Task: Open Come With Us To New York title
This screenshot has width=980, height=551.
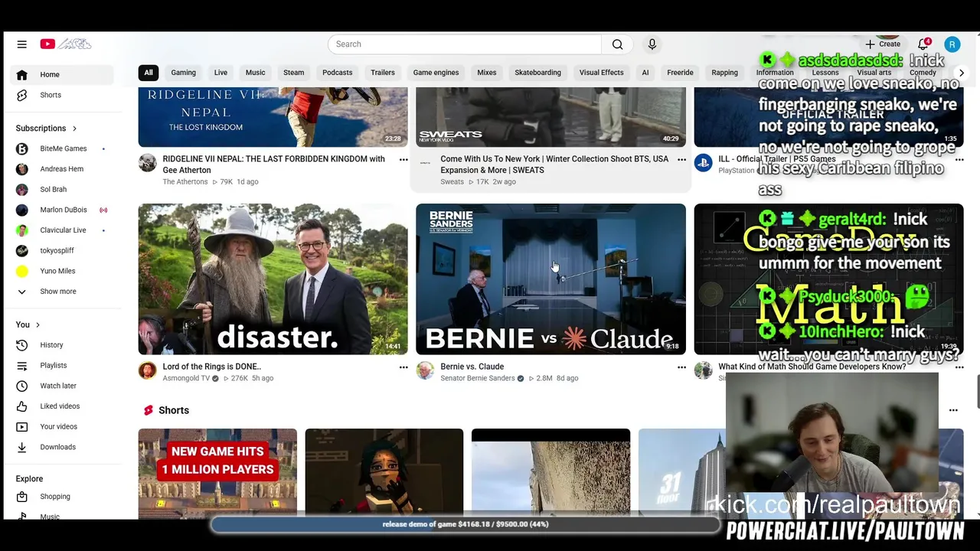Action: 554,165
